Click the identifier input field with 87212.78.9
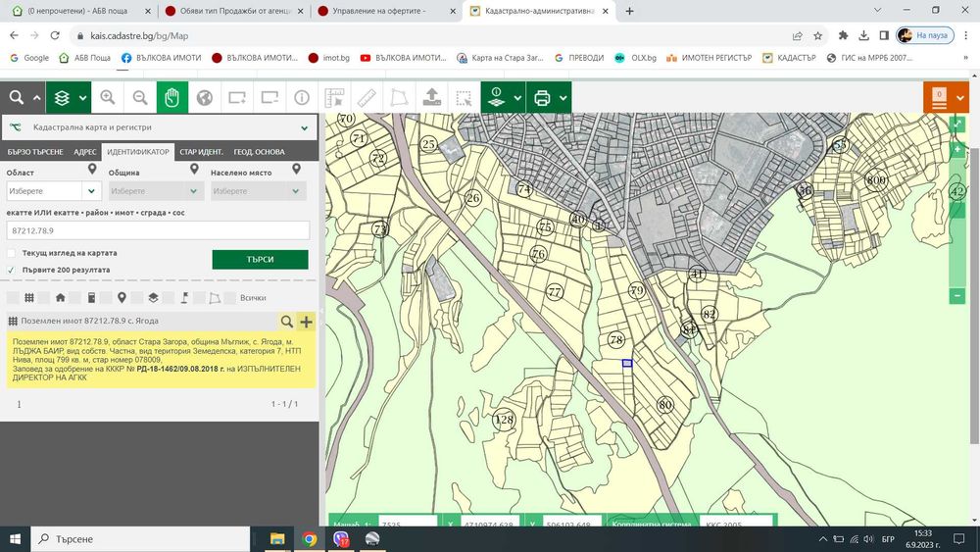Viewport: 980px width, 552px height. (x=158, y=230)
